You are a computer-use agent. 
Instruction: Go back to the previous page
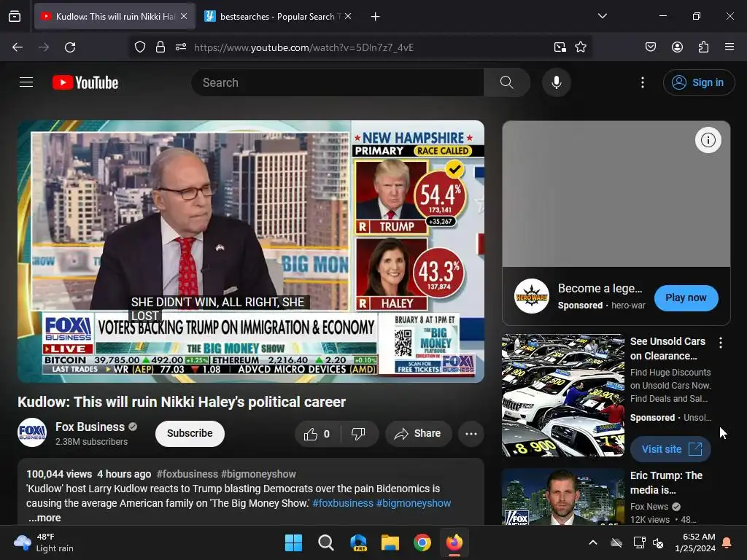[x=18, y=47]
